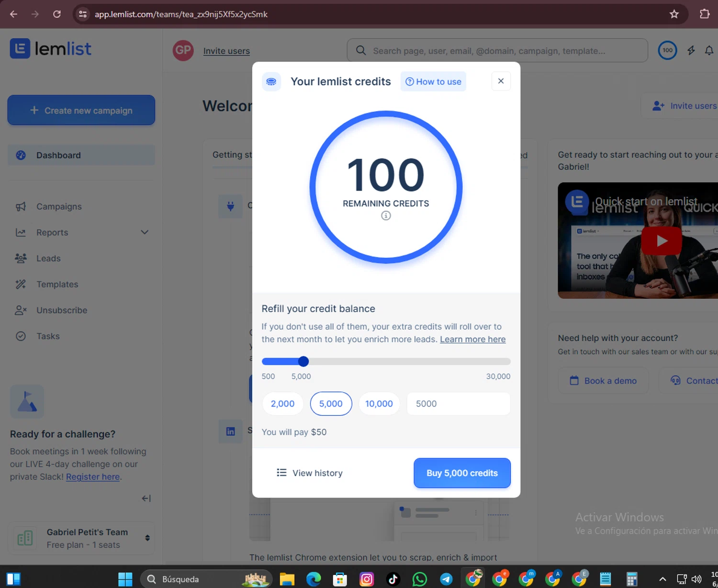Select the 2,000 credits option
This screenshot has width=718, height=588.
[282, 404]
